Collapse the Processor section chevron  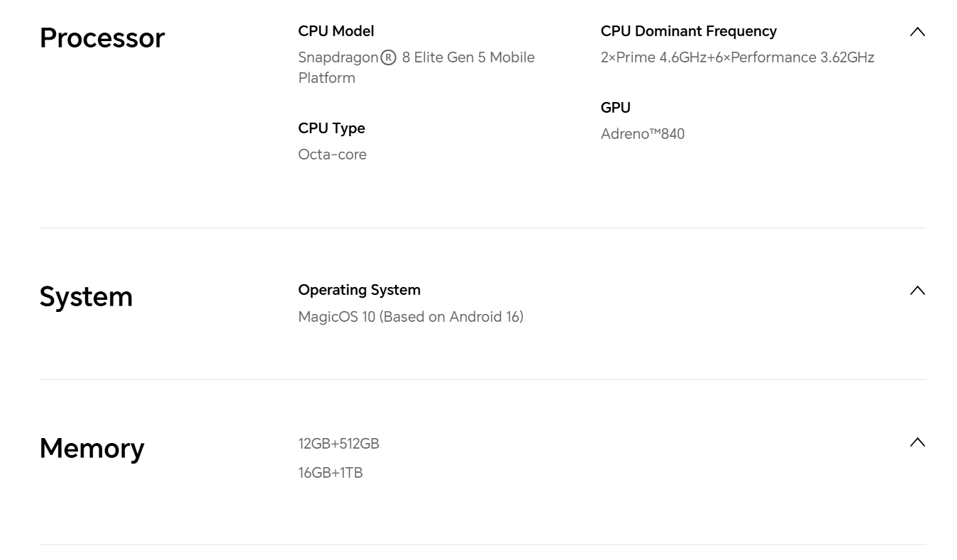point(917,32)
